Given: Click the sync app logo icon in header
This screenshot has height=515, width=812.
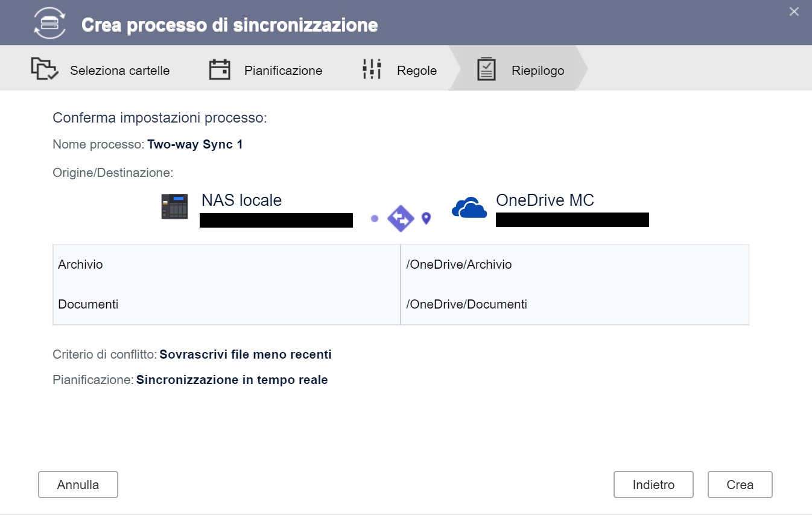Looking at the screenshot, I should [x=49, y=23].
